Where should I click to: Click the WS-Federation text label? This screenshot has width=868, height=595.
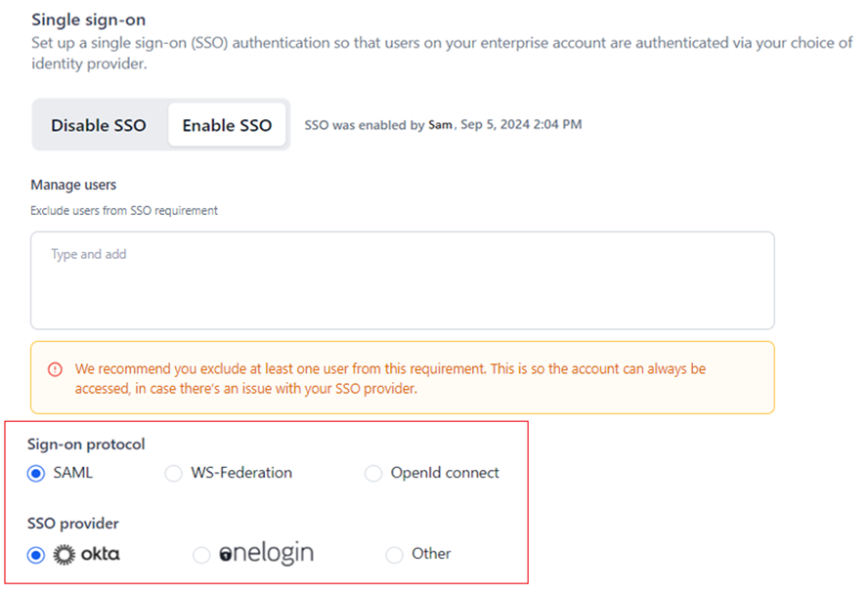coord(240,473)
